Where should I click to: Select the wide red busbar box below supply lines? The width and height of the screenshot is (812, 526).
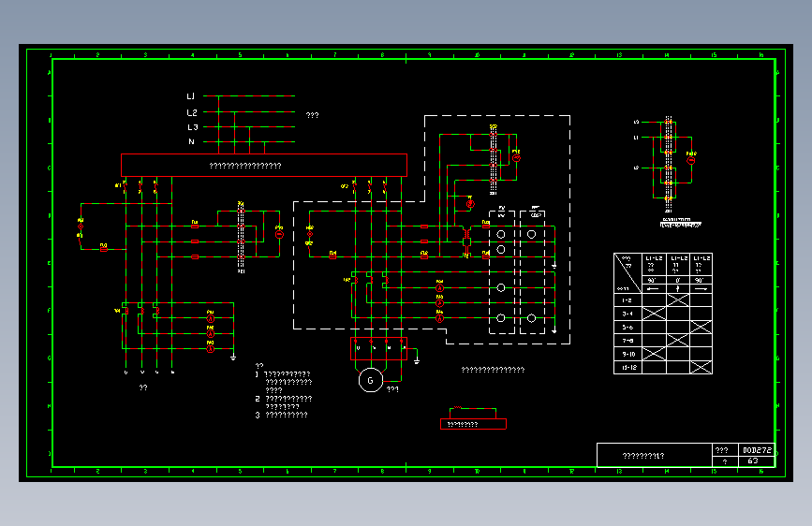(264, 165)
